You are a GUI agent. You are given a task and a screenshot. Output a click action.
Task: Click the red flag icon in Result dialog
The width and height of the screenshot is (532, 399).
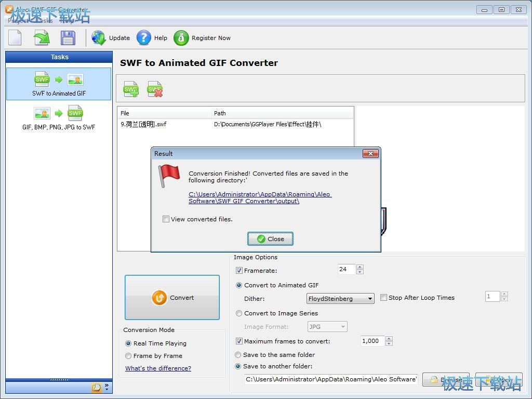coord(169,176)
